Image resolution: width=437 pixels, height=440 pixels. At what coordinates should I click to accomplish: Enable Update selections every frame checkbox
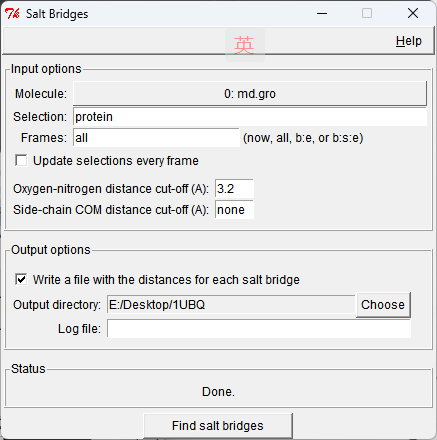21,161
